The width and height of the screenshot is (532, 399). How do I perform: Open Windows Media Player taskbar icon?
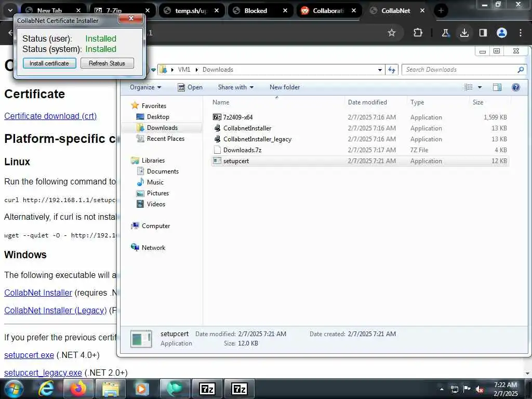click(142, 389)
